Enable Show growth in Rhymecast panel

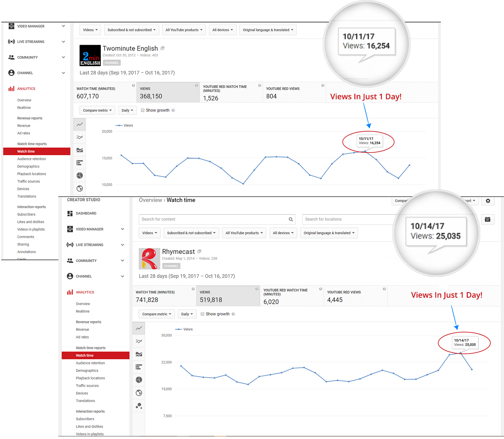click(x=202, y=314)
